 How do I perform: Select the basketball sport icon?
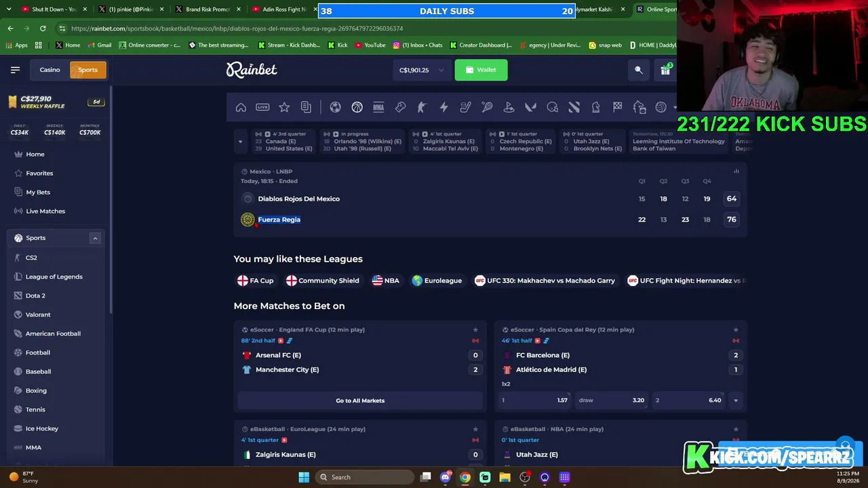point(357,107)
